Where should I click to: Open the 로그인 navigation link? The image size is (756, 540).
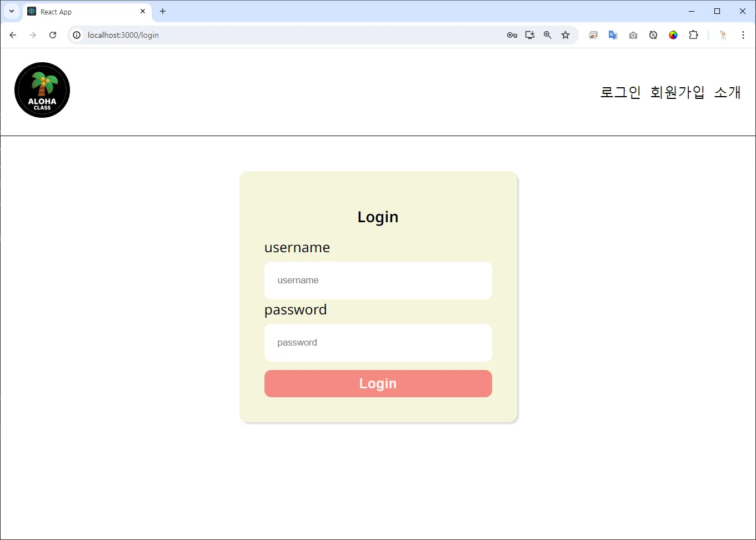620,92
